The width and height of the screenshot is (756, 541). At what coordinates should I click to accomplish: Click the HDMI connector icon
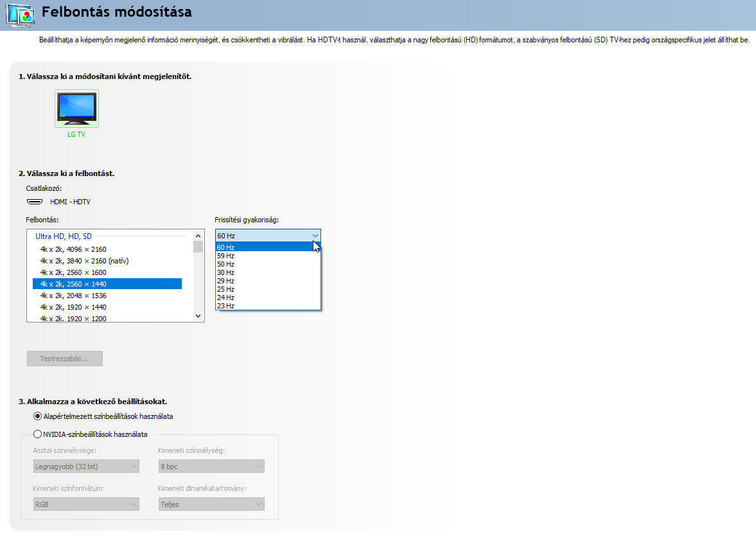pyautogui.click(x=34, y=202)
